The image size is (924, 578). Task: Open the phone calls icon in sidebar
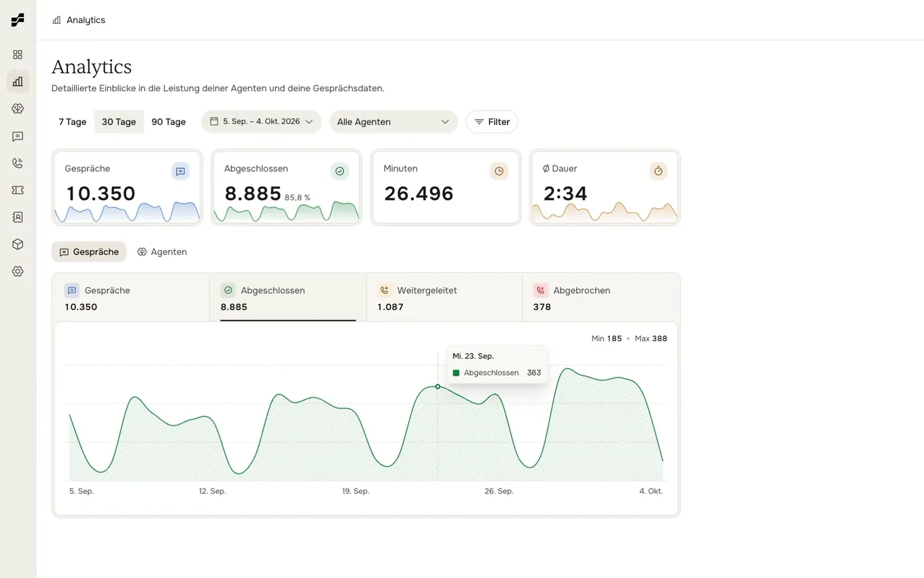[18, 163]
